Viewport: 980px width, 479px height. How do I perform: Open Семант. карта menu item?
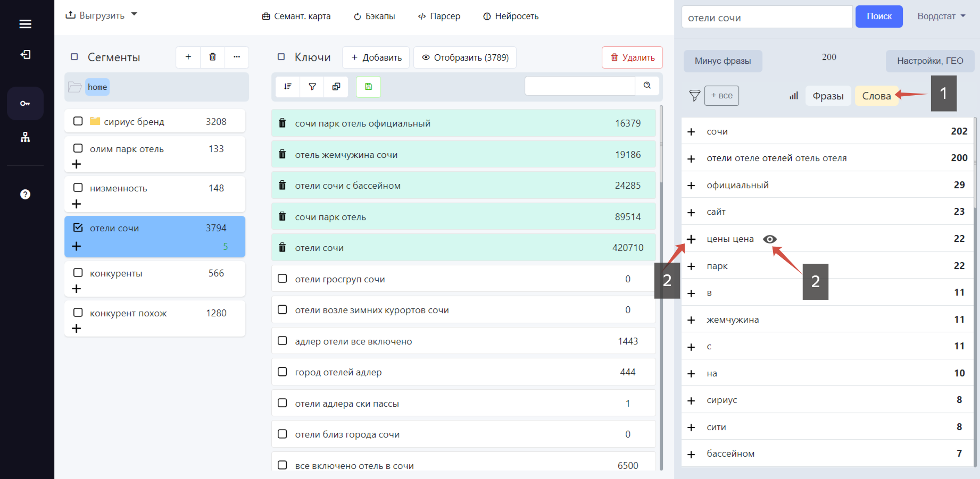click(296, 16)
